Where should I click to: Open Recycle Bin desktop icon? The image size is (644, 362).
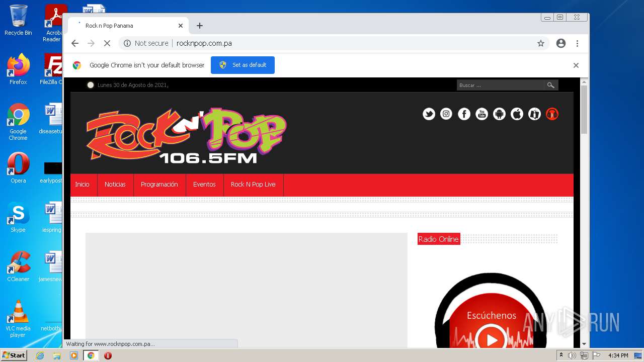click(18, 21)
